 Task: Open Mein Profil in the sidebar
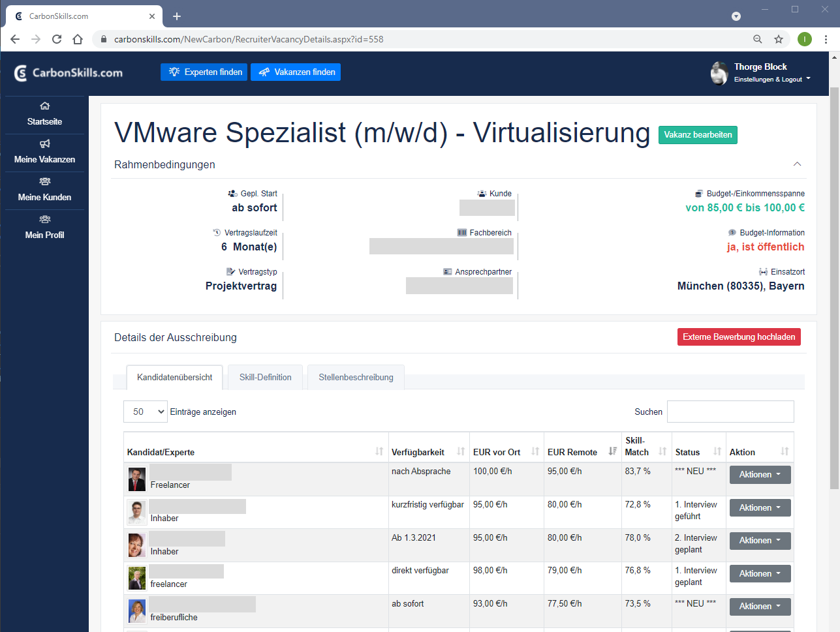coord(45,228)
